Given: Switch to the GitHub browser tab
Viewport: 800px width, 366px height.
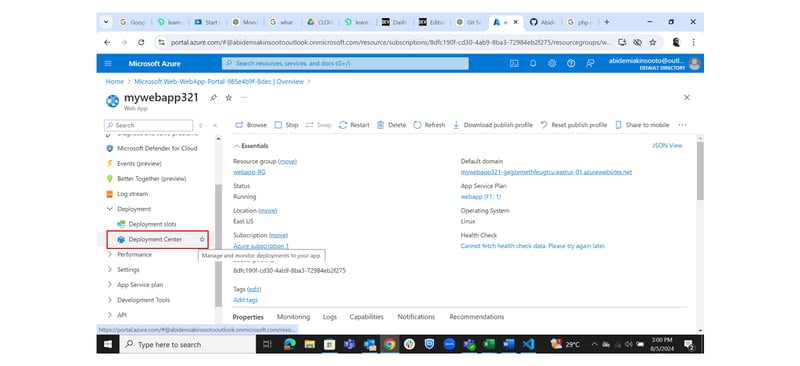Looking at the screenshot, I should click(542, 22).
